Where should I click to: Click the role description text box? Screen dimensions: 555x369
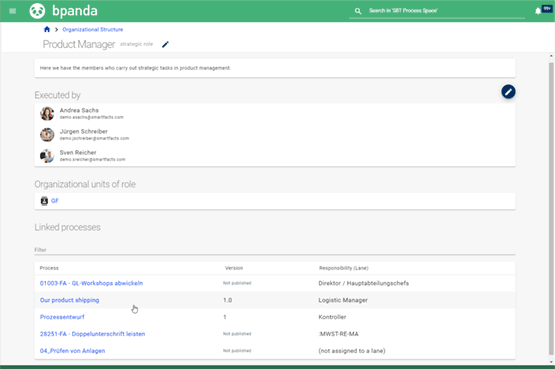pos(275,68)
